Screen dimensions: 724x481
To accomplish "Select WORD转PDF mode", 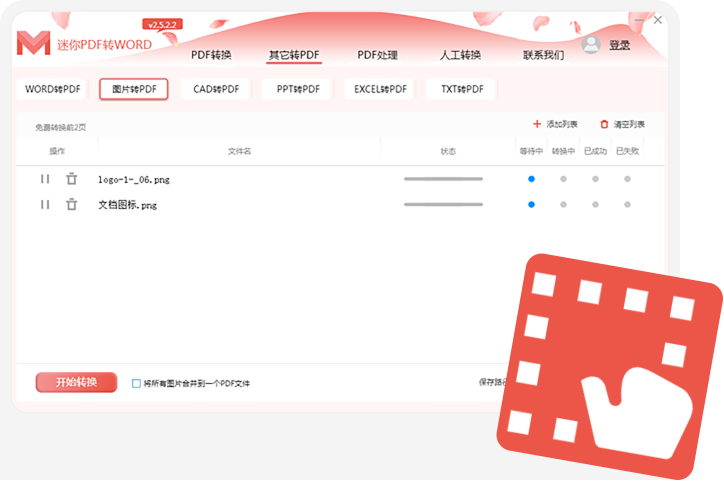I will point(52,89).
